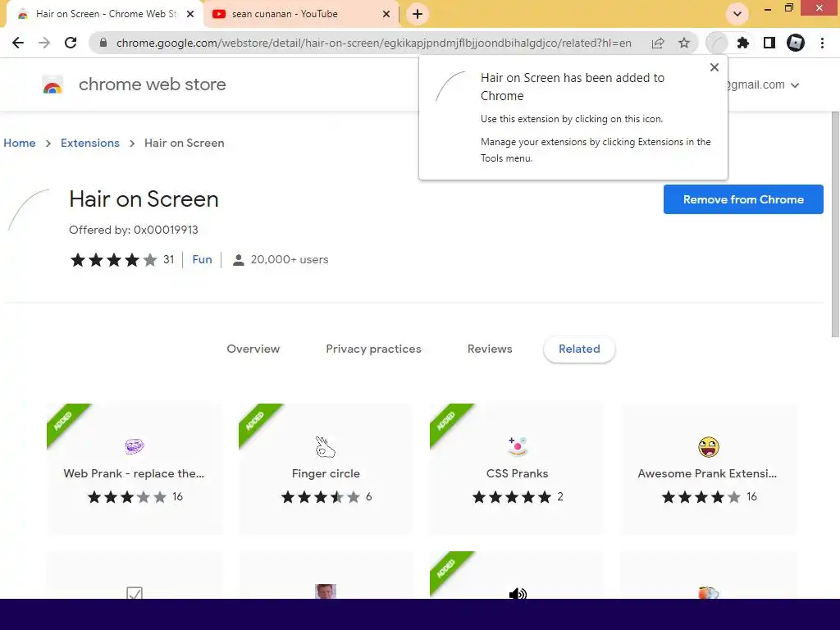Click the Hair on Screen heading
Image resolution: width=840 pixels, height=630 pixels.
(x=144, y=199)
